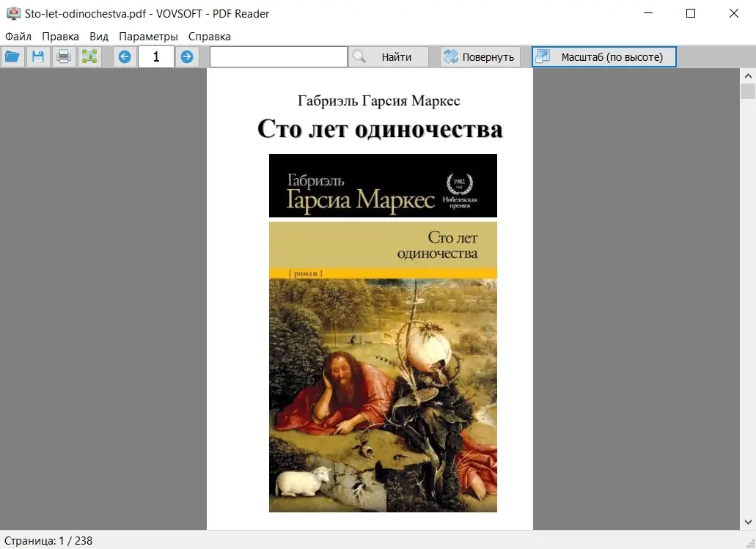Click the empty search text field

pyautogui.click(x=278, y=57)
